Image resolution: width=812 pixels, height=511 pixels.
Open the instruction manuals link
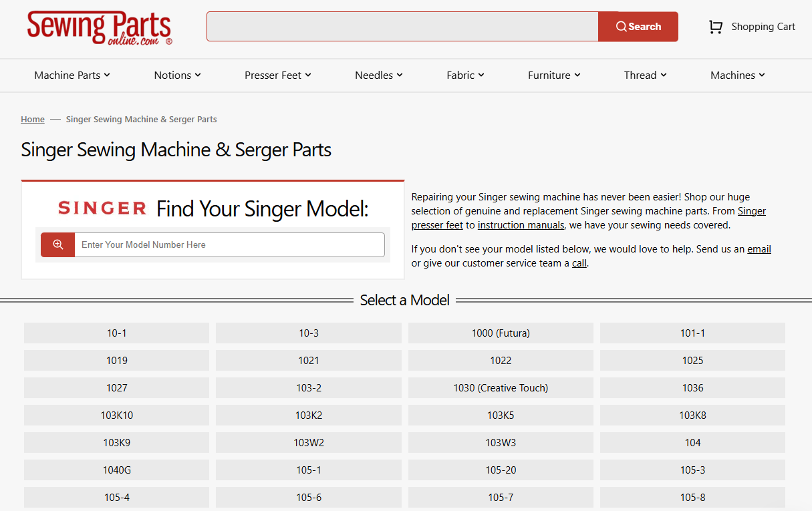(x=521, y=225)
